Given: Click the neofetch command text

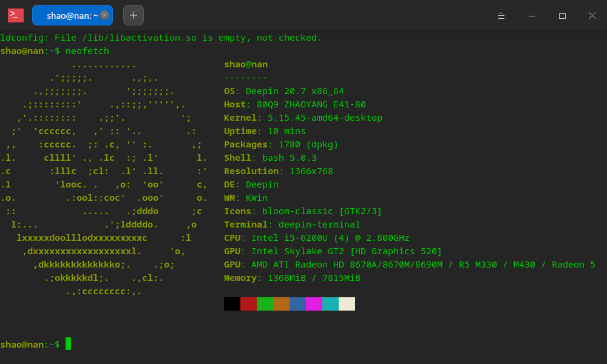Looking at the screenshot, I should click(87, 51).
